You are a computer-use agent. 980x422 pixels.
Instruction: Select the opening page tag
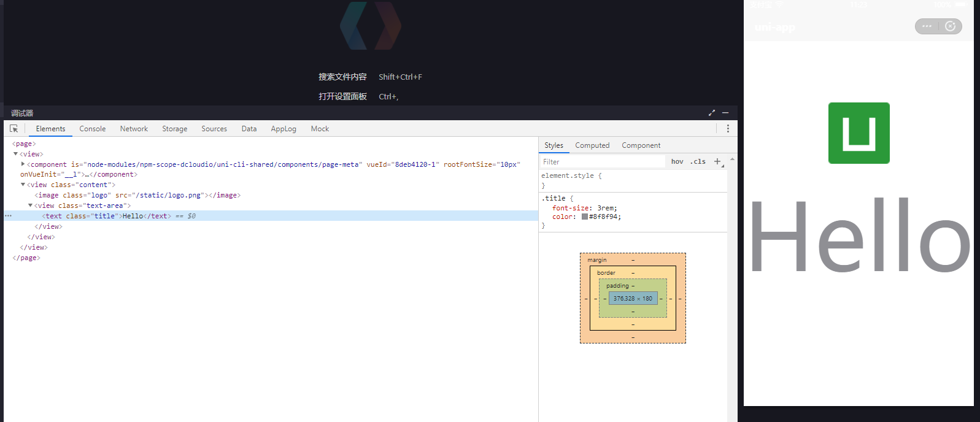(x=24, y=144)
